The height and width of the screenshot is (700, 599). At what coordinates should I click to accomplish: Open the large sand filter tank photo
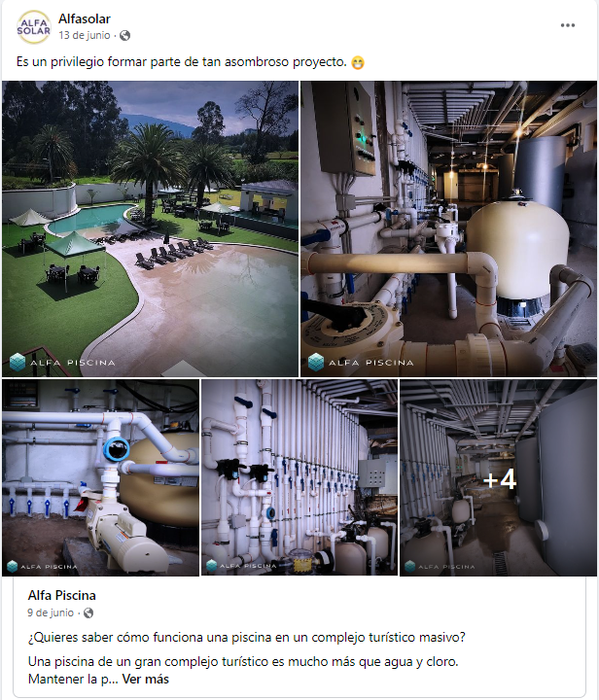pos(448,229)
